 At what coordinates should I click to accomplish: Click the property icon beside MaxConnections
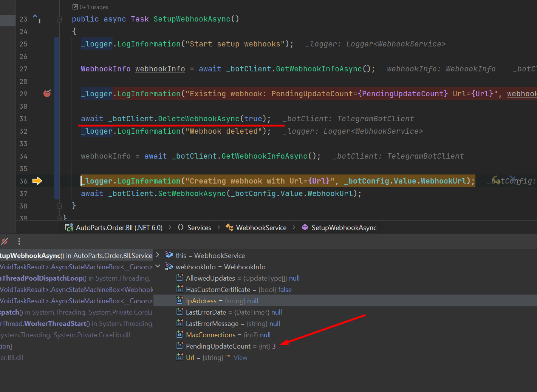coord(180,335)
